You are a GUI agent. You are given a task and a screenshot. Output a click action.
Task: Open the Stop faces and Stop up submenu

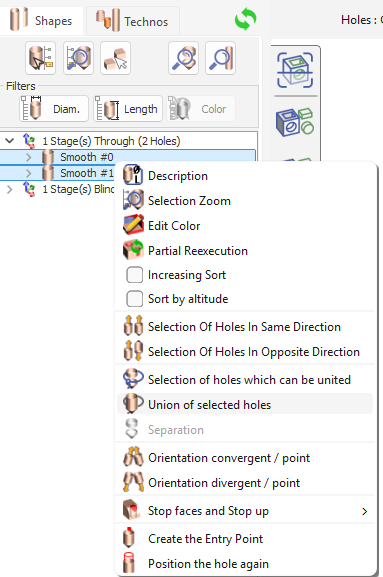pos(246,511)
